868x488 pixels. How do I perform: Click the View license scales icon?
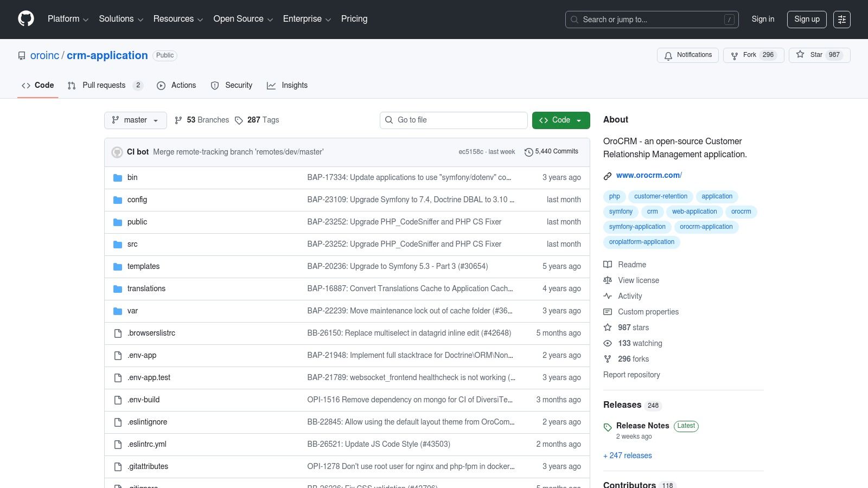tap(608, 280)
